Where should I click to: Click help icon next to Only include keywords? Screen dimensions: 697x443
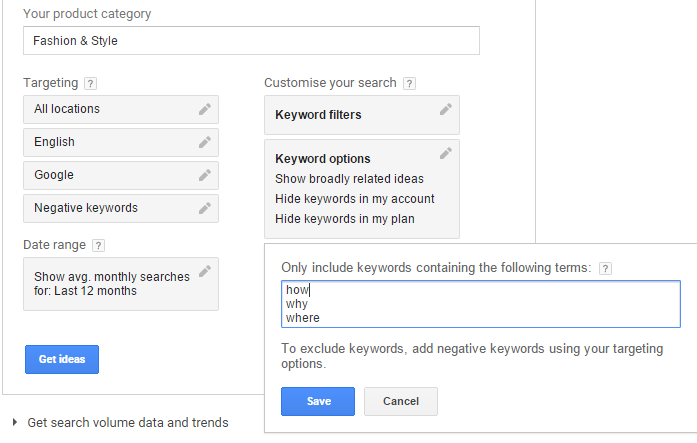pyautogui.click(x=605, y=268)
